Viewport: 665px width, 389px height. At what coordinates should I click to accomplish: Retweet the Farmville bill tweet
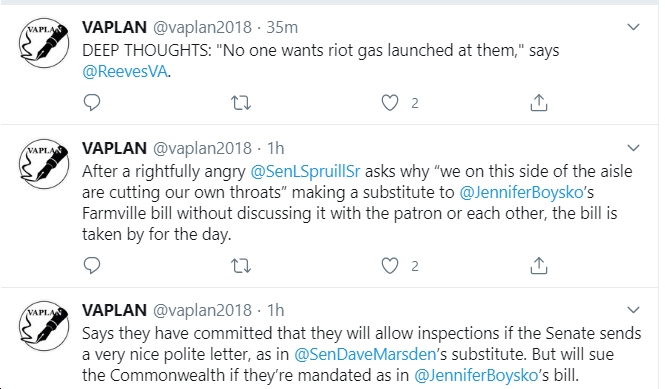pos(241,266)
